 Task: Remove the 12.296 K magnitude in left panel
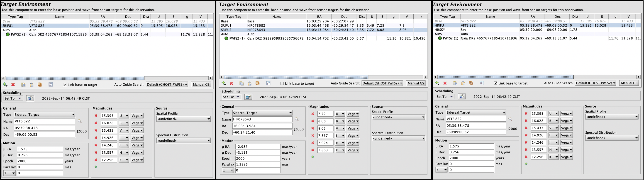coord(96,160)
